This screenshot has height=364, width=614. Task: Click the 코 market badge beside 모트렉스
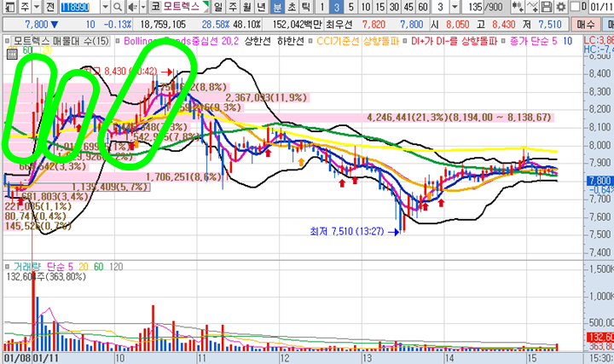155,7
